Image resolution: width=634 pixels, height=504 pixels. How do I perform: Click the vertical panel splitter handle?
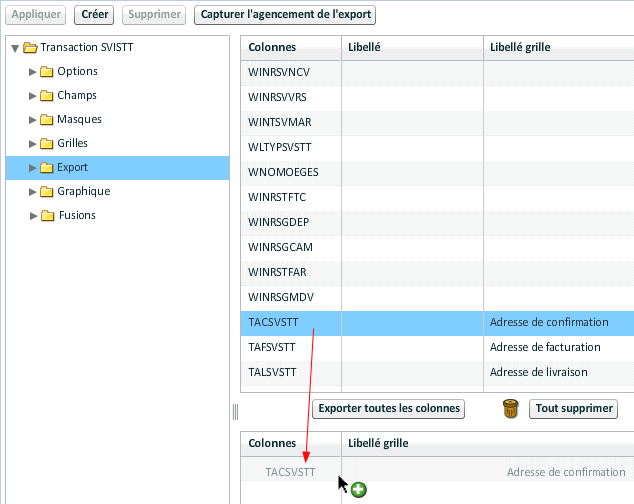[236, 412]
